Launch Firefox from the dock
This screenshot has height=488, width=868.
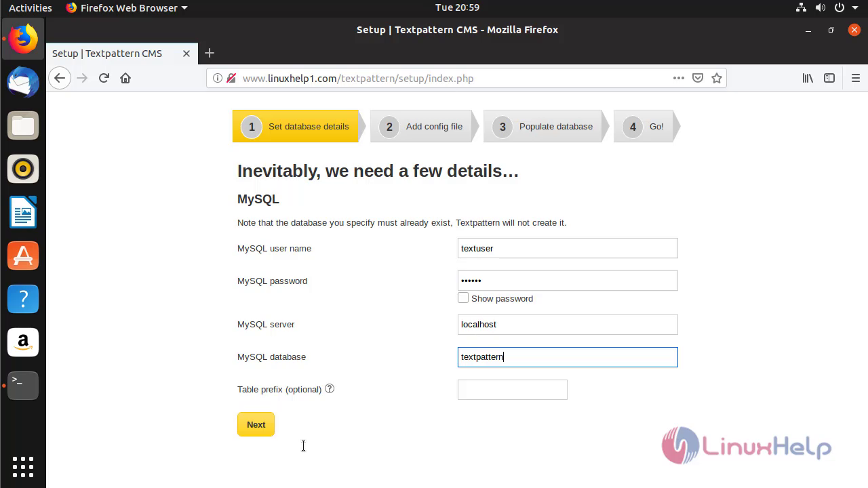23,39
